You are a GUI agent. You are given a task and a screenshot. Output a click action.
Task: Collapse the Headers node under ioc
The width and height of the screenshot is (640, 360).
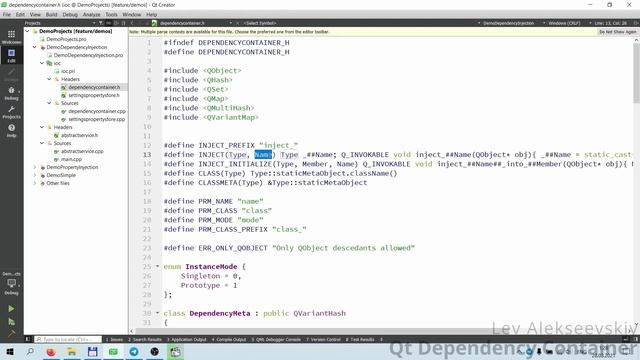(x=49, y=79)
